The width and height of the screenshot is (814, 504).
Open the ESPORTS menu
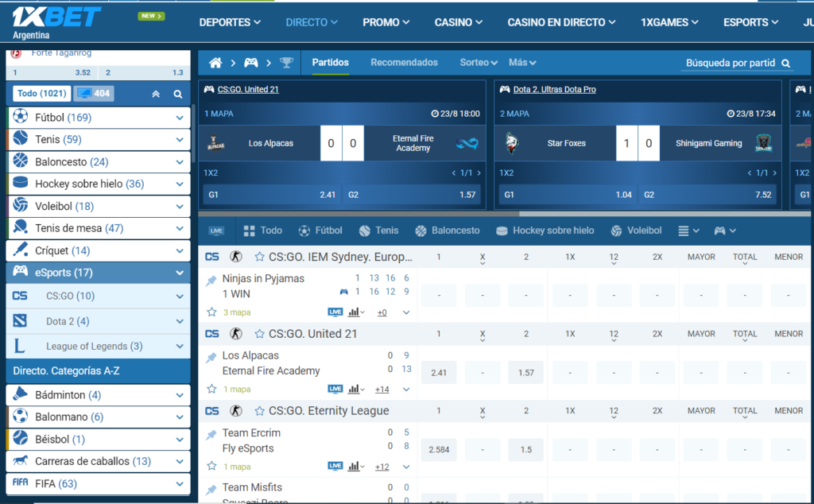coord(750,22)
